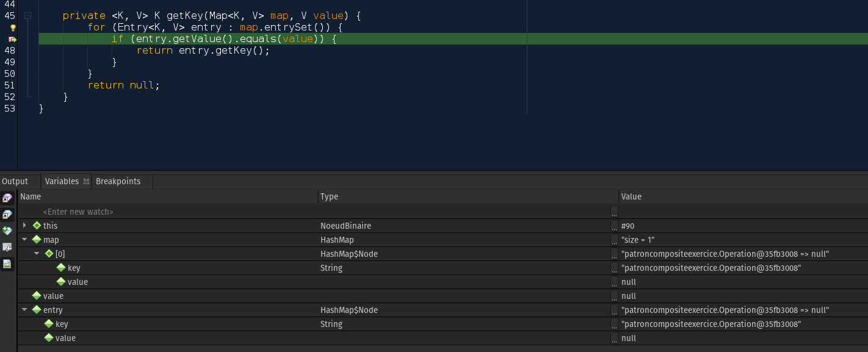Click the current program counter arrow in gutter
Viewport: 868px width, 352px height.
point(12,39)
